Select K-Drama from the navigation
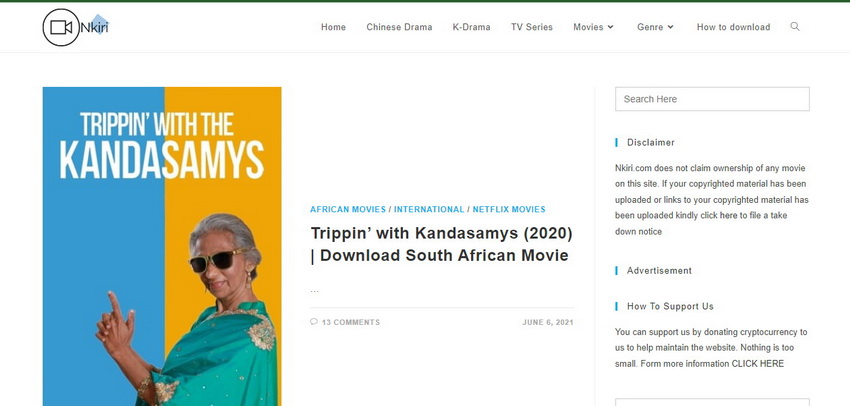The height and width of the screenshot is (406, 850). (x=471, y=27)
